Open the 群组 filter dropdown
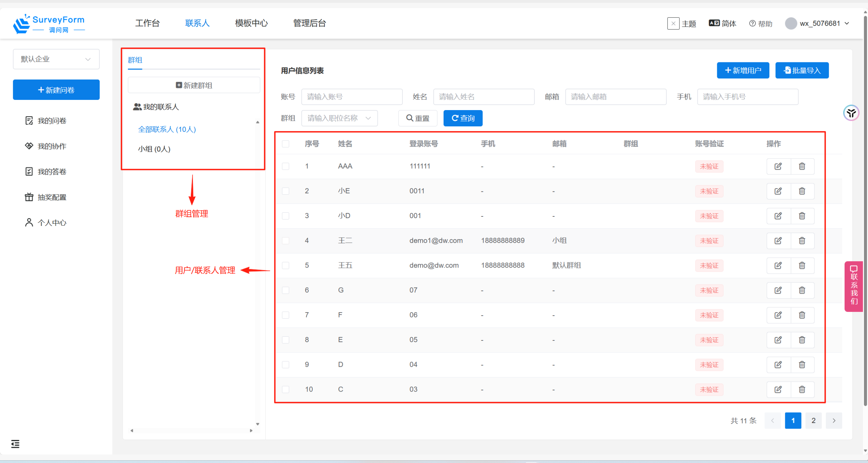868x463 pixels. pyautogui.click(x=339, y=118)
